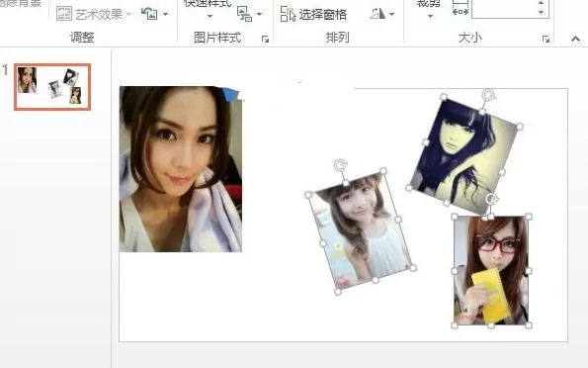Screen dimensions: 588x368
Task: Open the 艺术效果 artistic effects menu
Action: [x=94, y=14]
